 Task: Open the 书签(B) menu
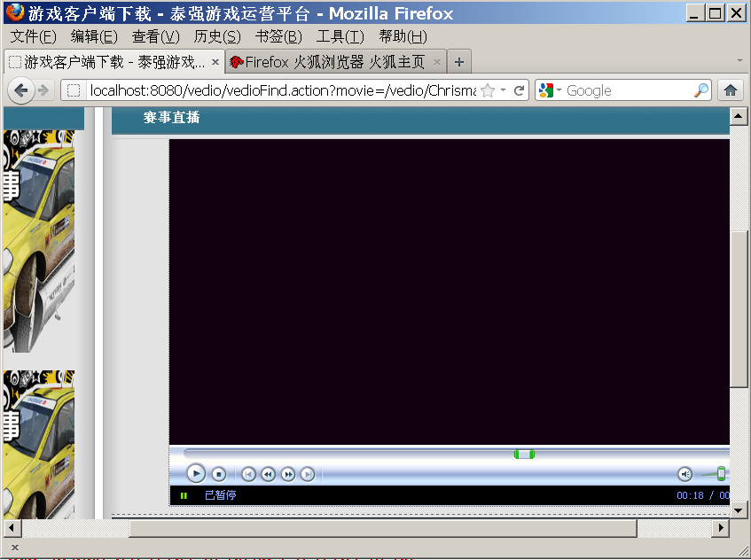[x=278, y=36]
